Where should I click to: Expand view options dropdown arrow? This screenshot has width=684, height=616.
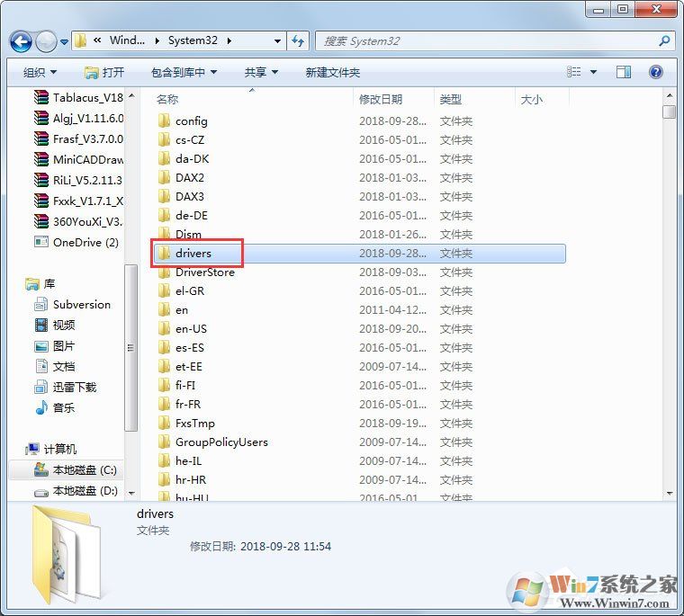(x=593, y=72)
